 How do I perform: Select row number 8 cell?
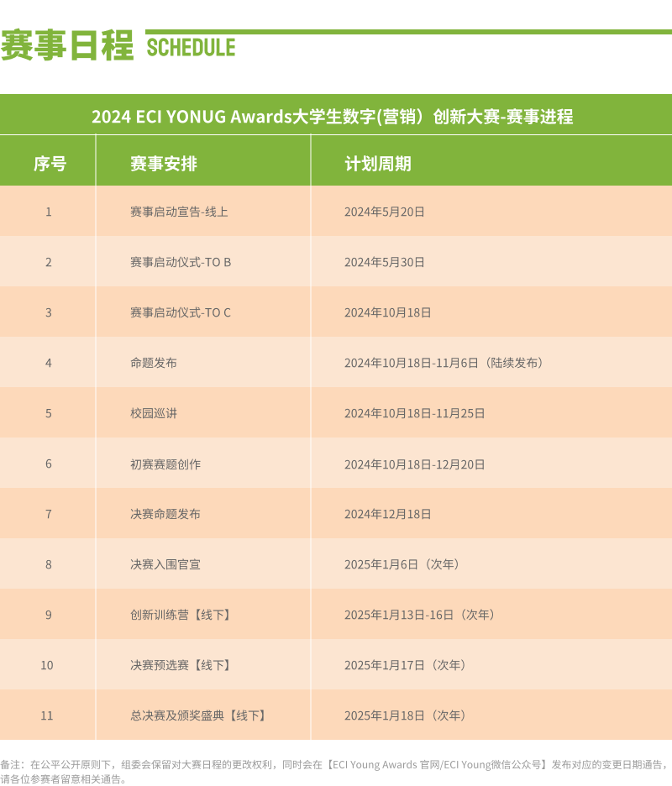tap(49, 564)
